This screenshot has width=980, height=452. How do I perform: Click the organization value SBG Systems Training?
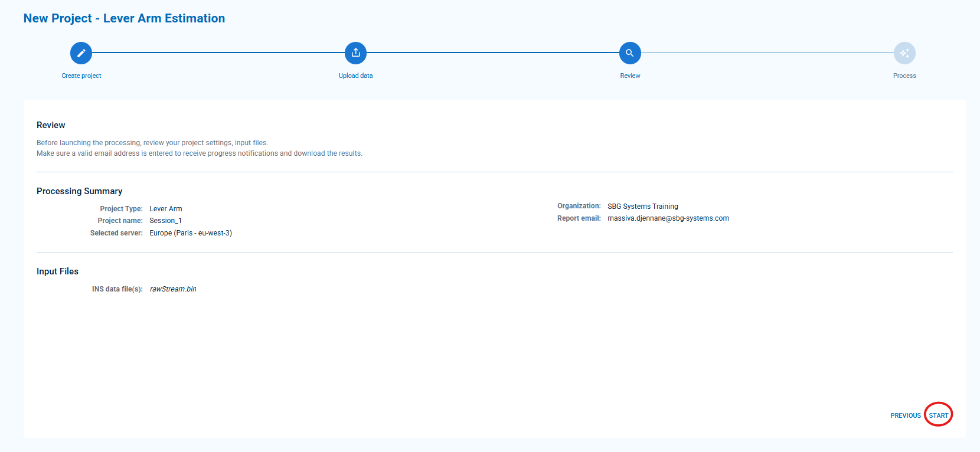point(642,207)
